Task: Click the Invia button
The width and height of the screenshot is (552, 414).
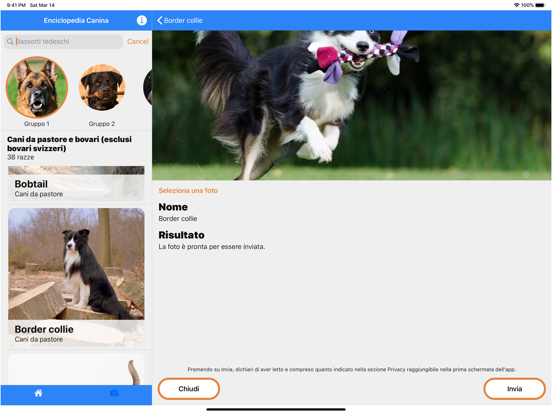Action: (514, 389)
